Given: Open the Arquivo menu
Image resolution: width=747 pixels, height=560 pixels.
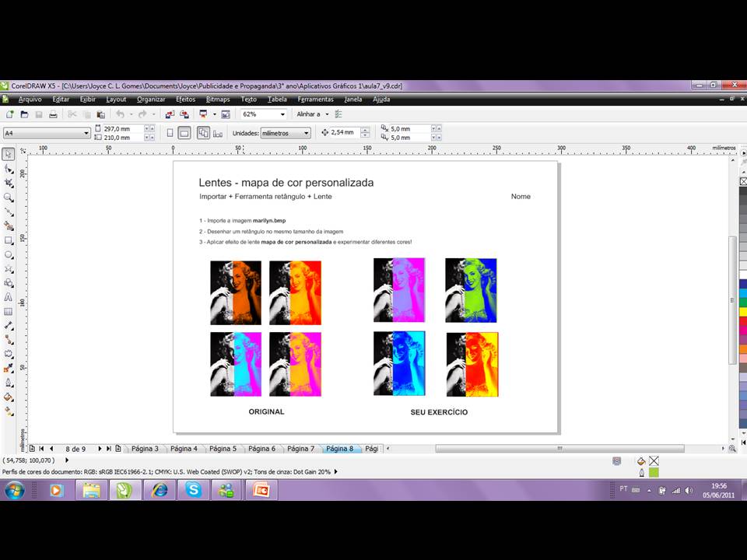Looking at the screenshot, I should pyautogui.click(x=30, y=100).
